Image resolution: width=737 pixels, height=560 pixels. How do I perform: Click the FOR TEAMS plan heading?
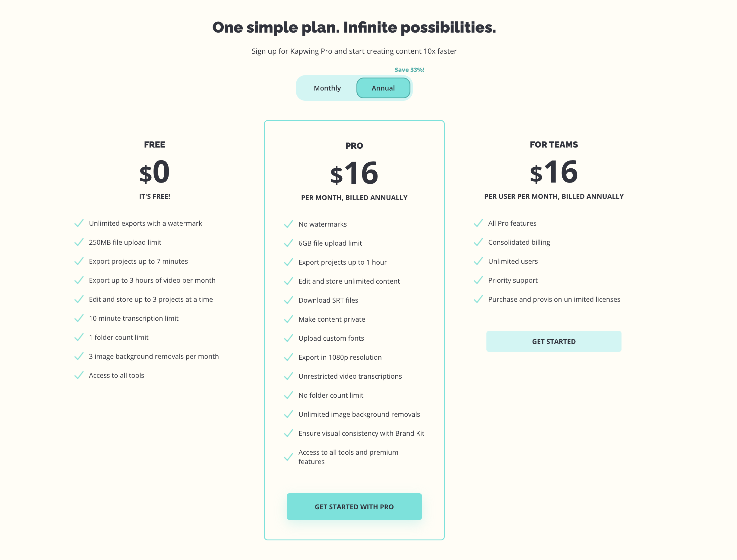pos(553,144)
